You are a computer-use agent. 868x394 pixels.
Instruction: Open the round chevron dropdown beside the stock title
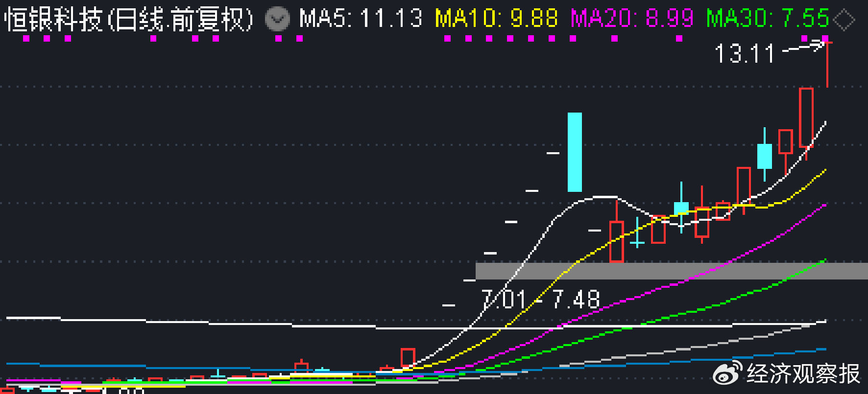(x=277, y=19)
